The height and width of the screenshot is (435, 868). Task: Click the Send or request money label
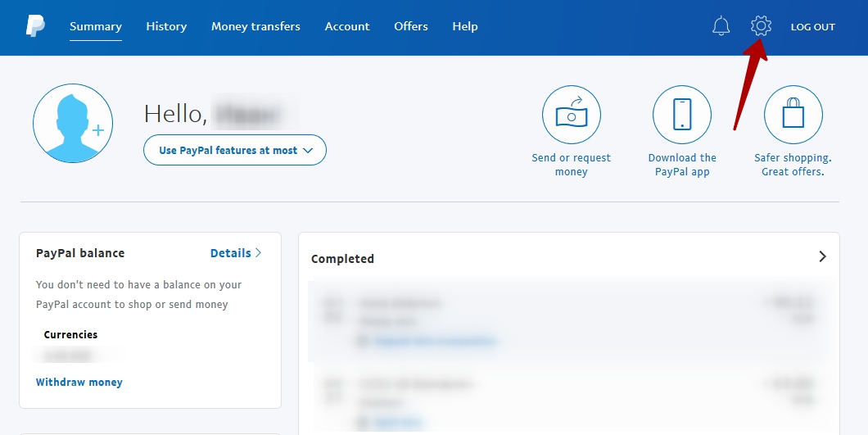click(x=572, y=165)
